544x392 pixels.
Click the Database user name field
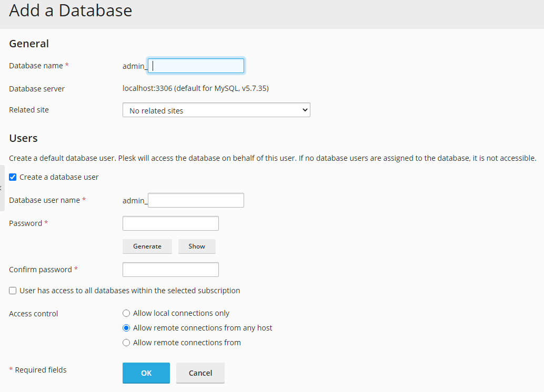(x=195, y=200)
